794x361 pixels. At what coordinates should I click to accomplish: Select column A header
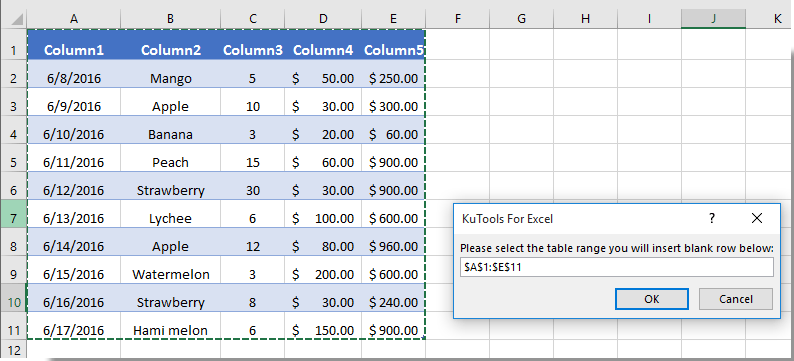tap(74, 19)
